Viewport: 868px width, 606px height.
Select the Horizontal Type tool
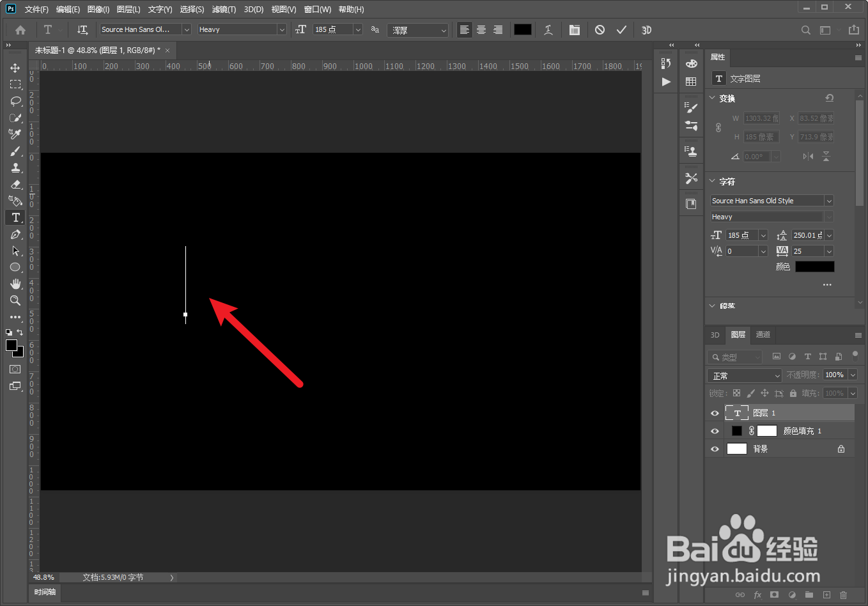(15, 217)
